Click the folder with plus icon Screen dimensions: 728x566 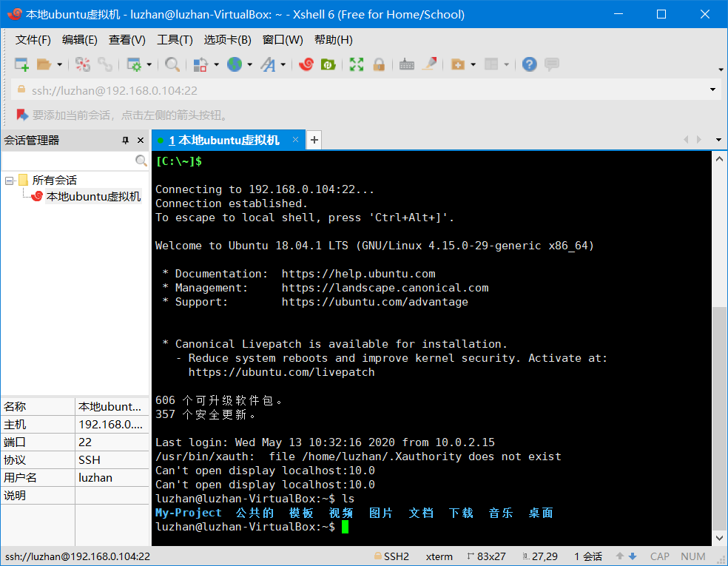(458, 64)
